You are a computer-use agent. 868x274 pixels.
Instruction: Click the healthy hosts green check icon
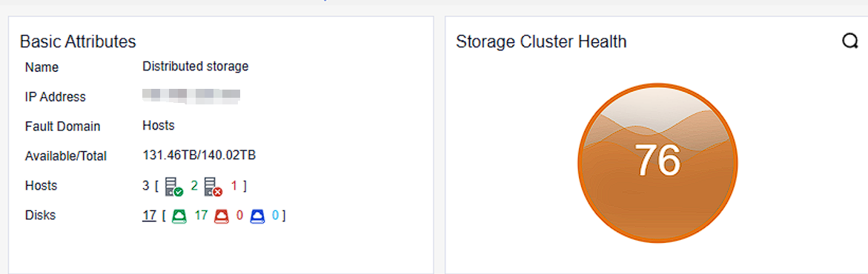[x=173, y=187]
